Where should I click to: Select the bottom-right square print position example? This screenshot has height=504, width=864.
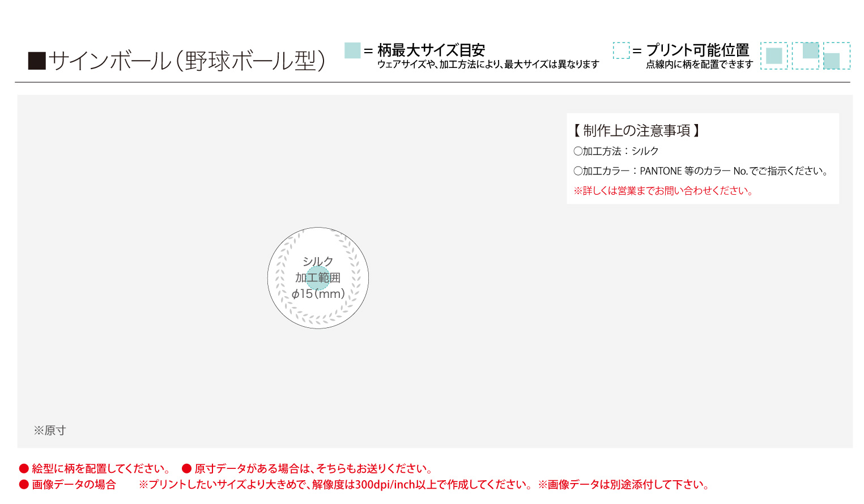click(836, 55)
